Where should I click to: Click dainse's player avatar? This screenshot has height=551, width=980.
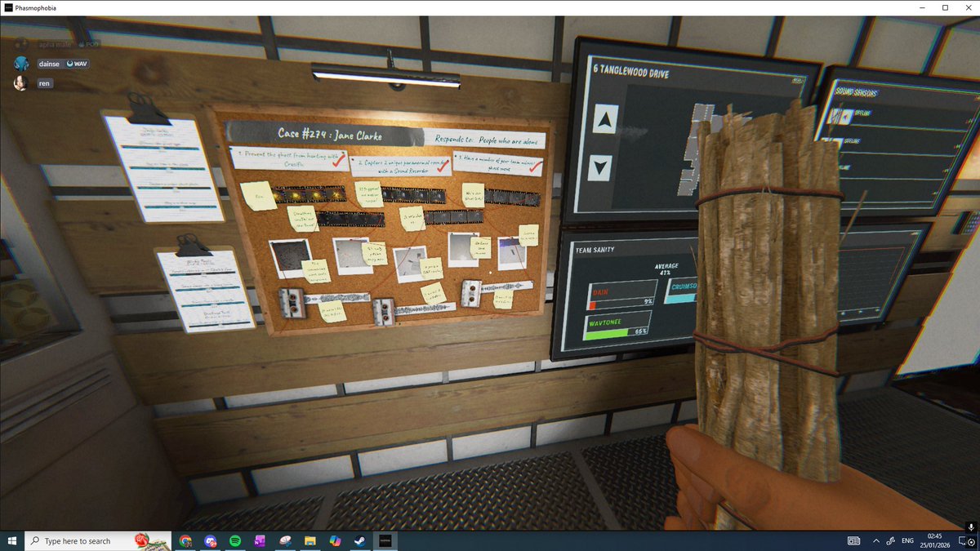tap(22, 64)
